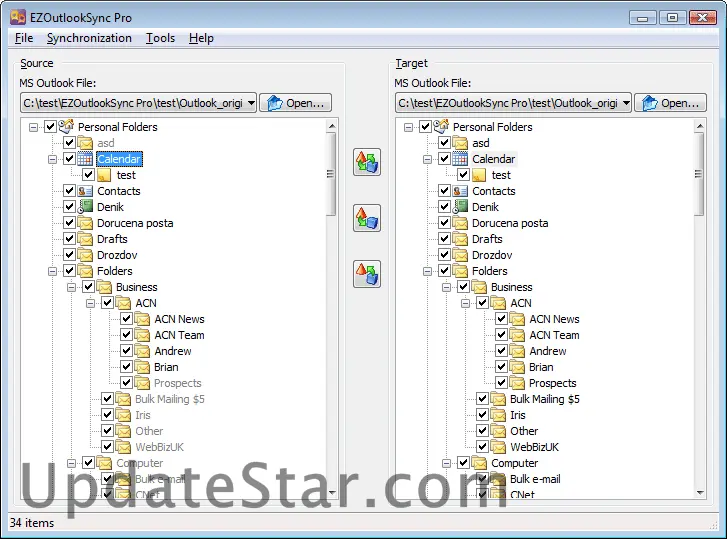Screen dimensions: 727x539
Task: Click the WebBizUK folder icon in Target tree
Action: 498,447
